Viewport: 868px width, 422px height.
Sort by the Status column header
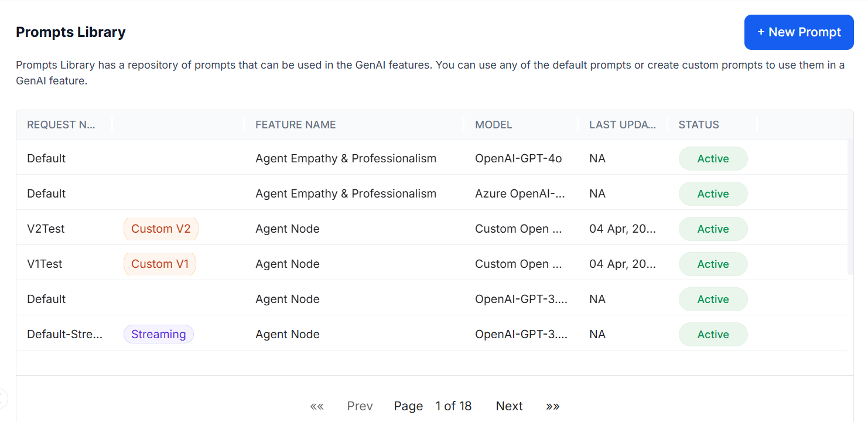699,125
